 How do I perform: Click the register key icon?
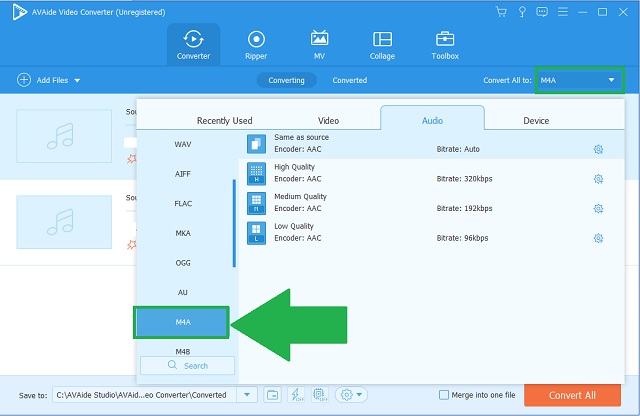(520, 12)
